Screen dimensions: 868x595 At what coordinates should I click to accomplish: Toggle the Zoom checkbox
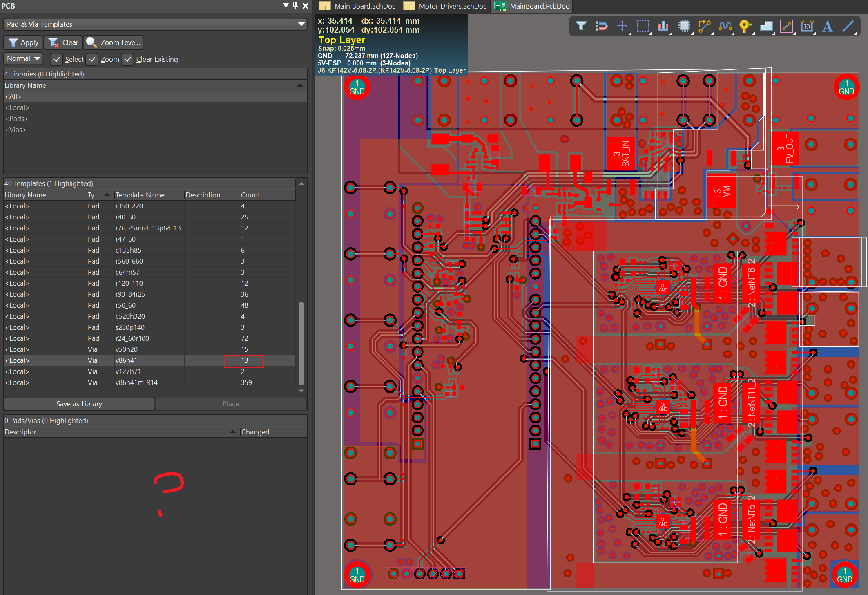click(x=92, y=59)
